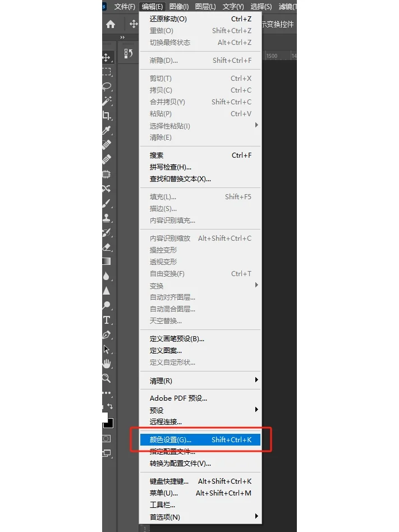
Task: Choose 工具栏... entry
Action: (200, 505)
